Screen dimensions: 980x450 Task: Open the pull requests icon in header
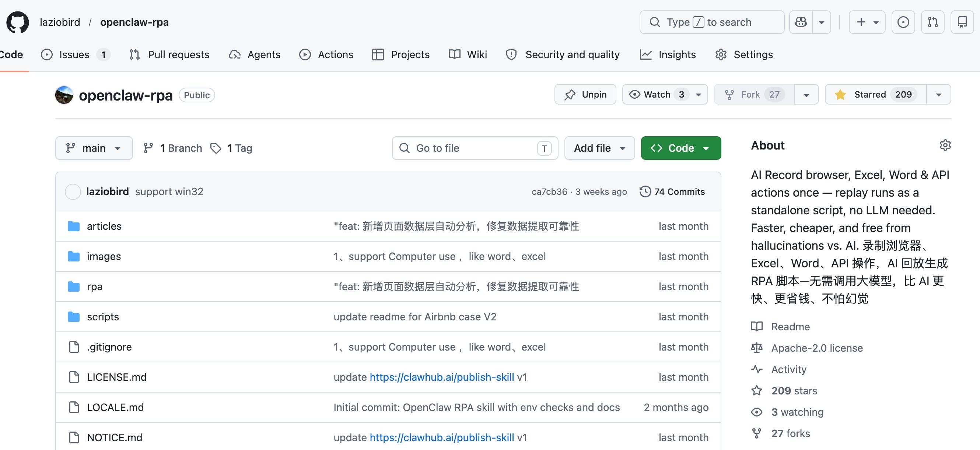click(933, 22)
